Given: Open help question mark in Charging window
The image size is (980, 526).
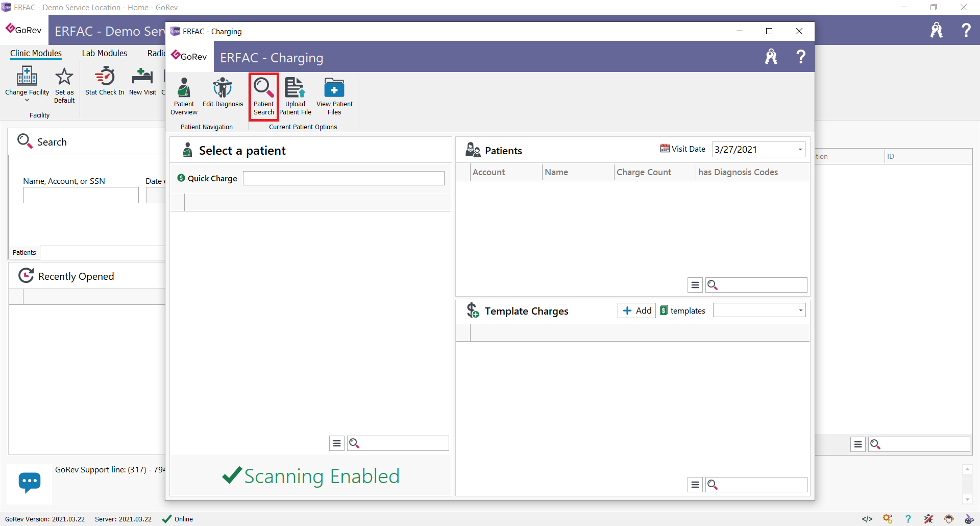Looking at the screenshot, I should pyautogui.click(x=801, y=57).
